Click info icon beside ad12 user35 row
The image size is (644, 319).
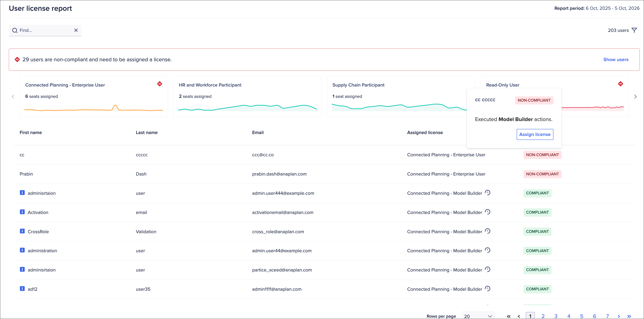coord(22,289)
